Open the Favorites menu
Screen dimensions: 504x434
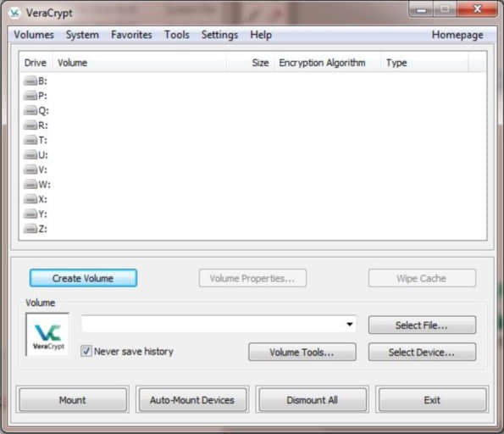pos(131,35)
